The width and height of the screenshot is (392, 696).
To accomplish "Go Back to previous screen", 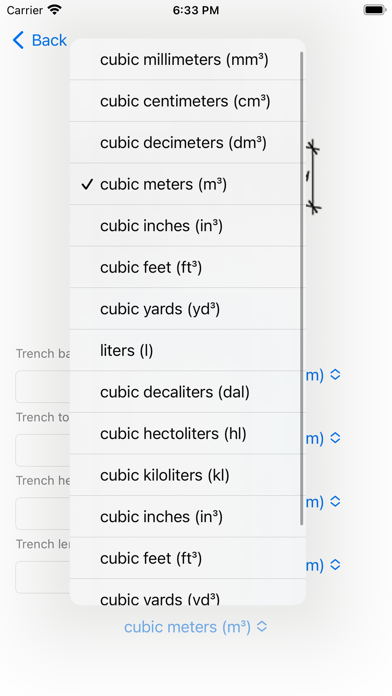I will (x=40, y=40).
